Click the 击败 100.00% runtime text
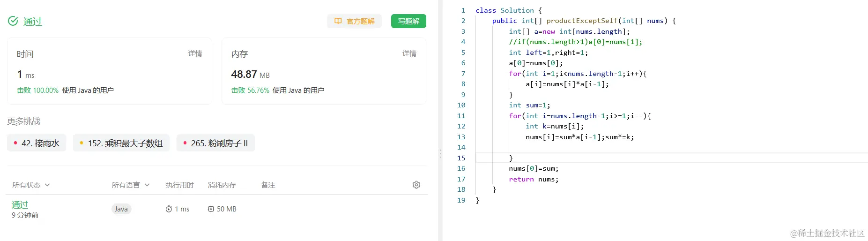The width and height of the screenshot is (868, 241). pos(37,90)
